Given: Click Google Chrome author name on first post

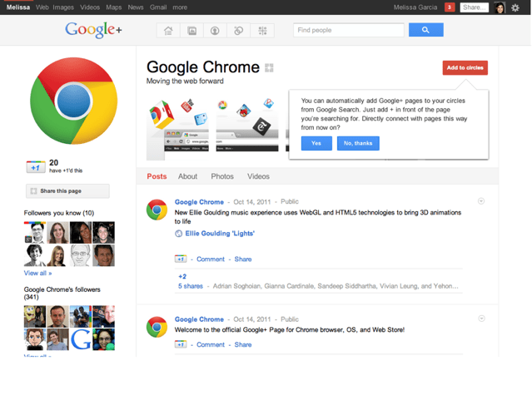Looking at the screenshot, I should (x=199, y=202).
